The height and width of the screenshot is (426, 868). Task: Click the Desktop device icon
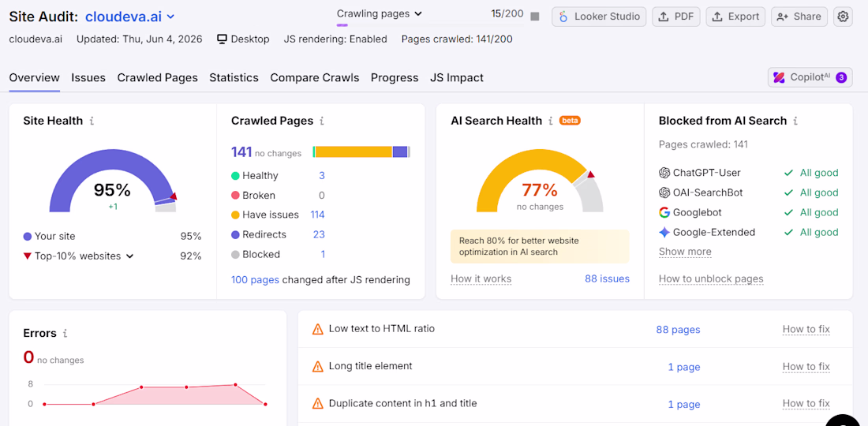click(x=222, y=39)
